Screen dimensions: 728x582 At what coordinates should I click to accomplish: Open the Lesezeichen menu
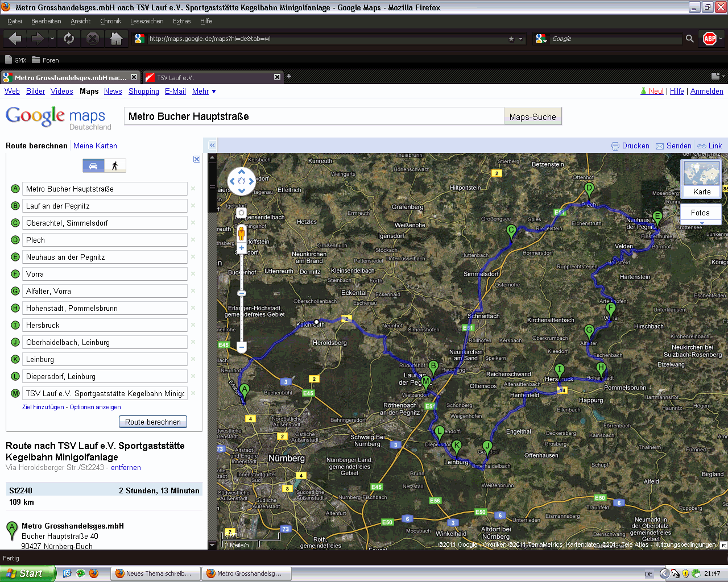tap(147, 21)
